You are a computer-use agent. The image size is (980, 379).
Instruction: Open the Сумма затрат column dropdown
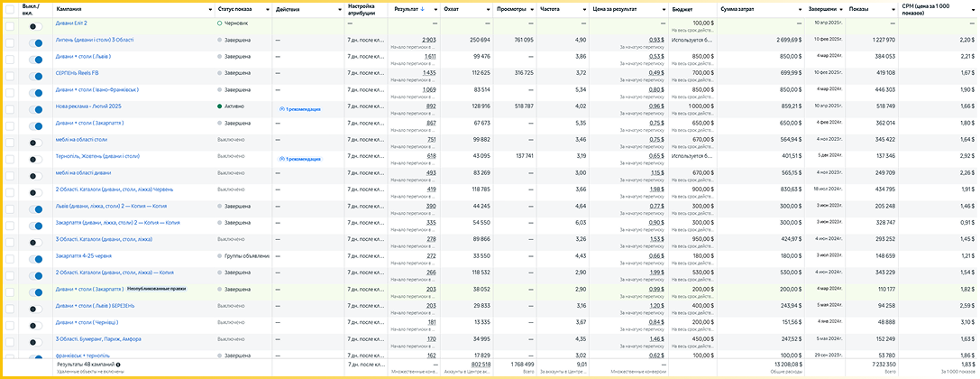click(x=799, y=9)
